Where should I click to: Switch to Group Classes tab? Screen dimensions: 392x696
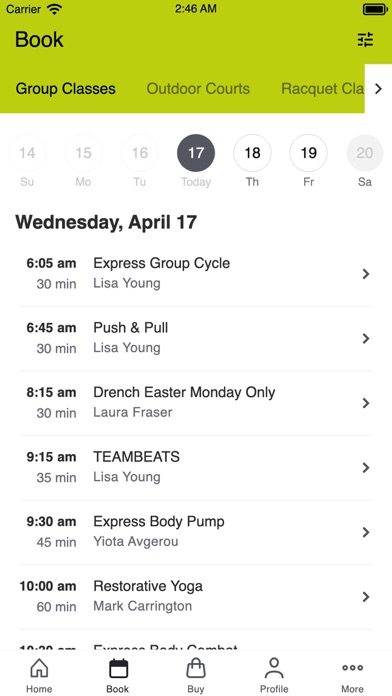tap(66, 89)
